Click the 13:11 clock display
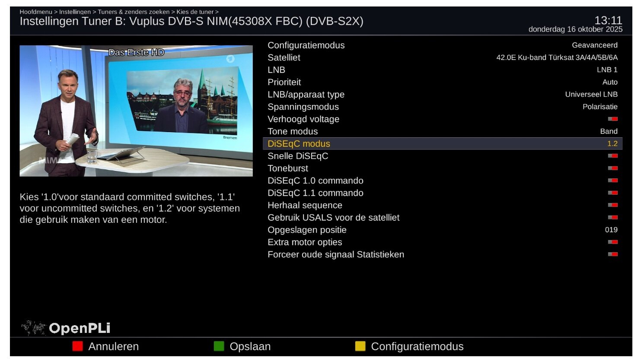 point(608,20)
